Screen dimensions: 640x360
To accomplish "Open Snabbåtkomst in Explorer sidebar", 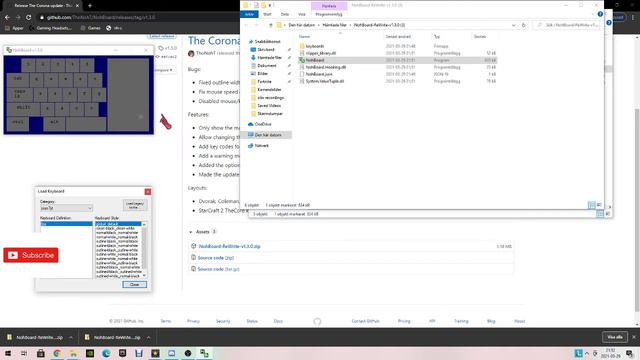I will 267,42.
